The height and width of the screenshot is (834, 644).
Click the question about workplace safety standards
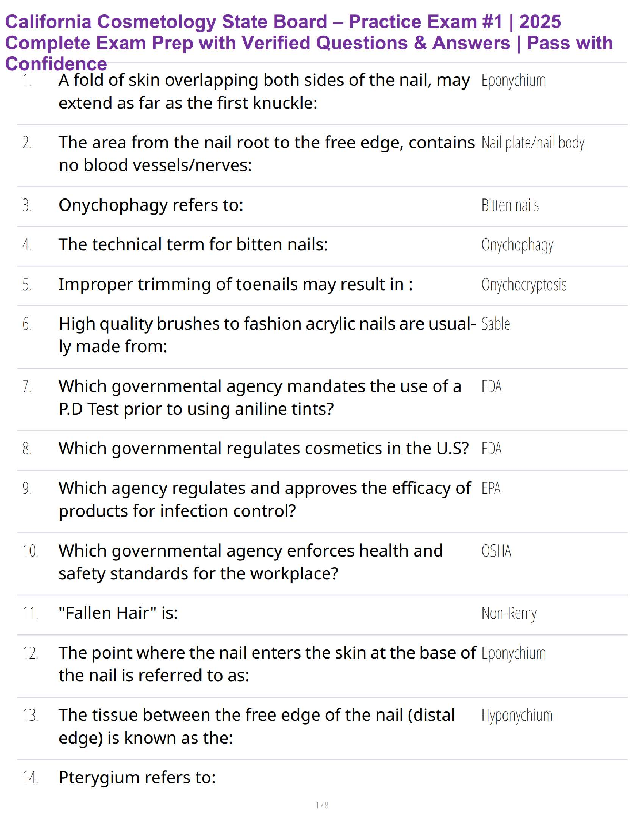(250, 562)
